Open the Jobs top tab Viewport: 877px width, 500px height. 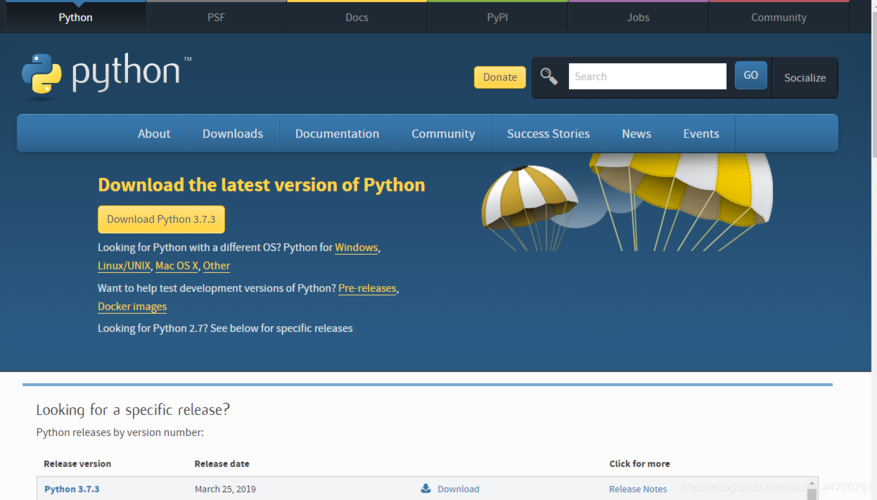tap(638, 17)
